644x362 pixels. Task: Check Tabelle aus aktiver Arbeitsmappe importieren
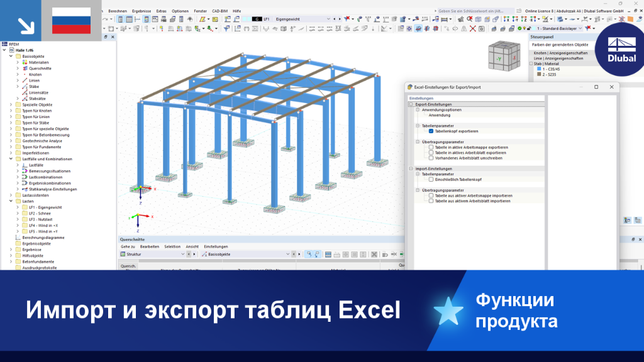click(431, 196)
